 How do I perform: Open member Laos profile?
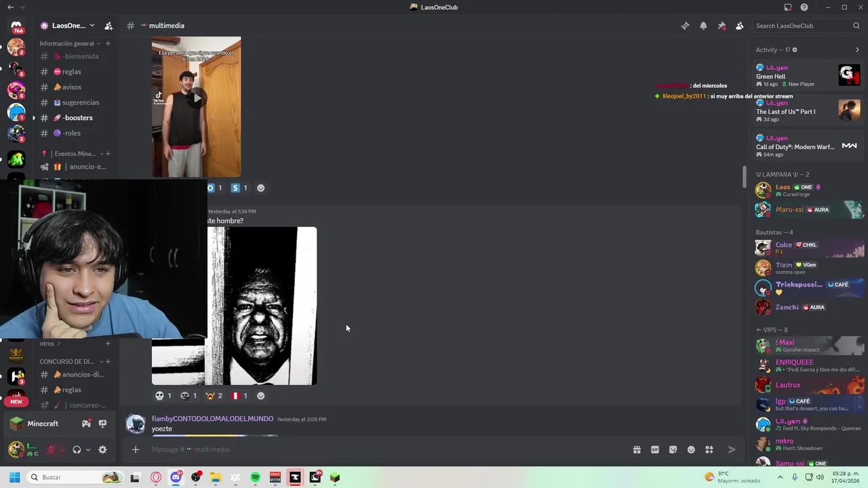(x=808, y=190)
